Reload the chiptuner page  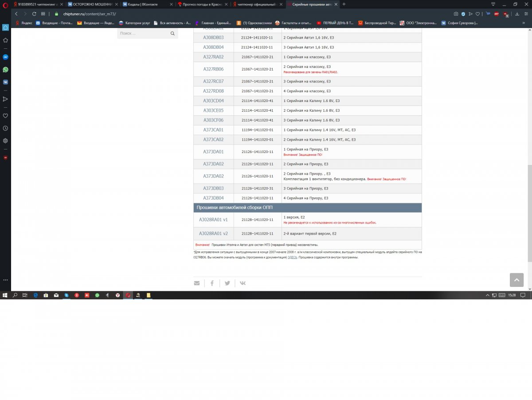[x=34, y=14]
